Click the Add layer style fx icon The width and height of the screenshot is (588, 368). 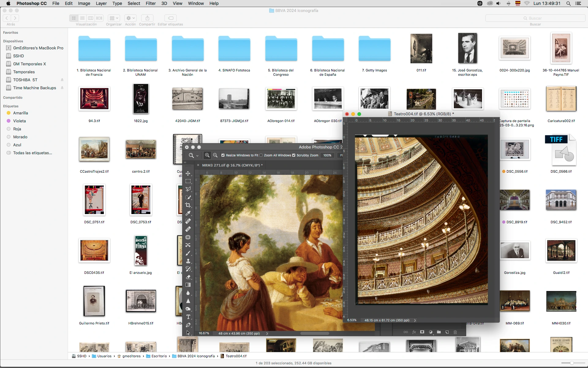(414, 332)
